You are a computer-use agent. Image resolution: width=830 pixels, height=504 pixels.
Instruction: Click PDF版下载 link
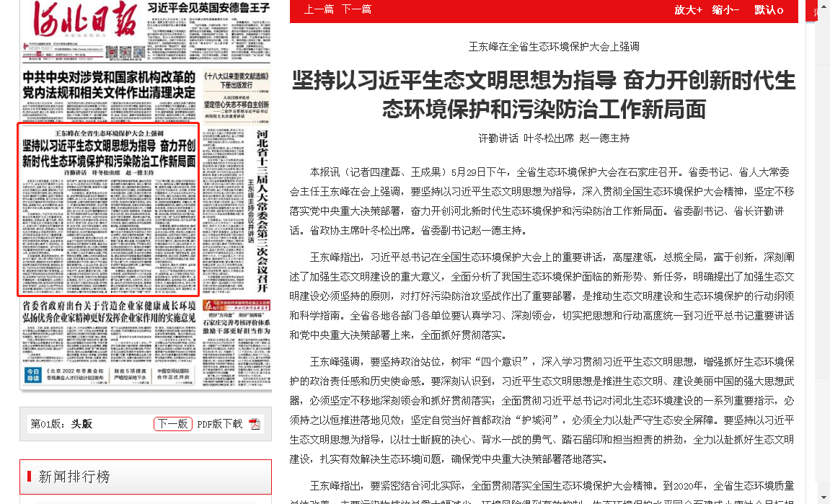[220, 424]
